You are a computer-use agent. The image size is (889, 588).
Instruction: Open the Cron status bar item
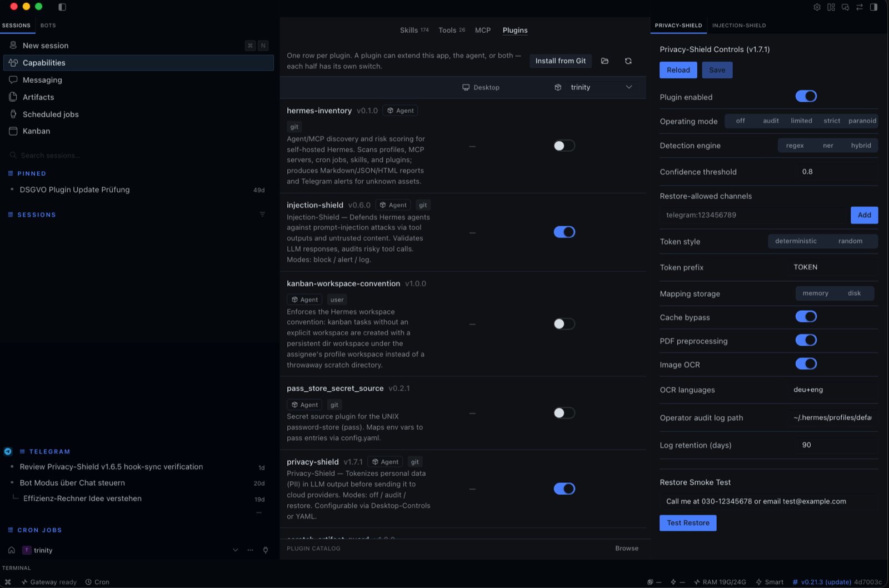97,582
